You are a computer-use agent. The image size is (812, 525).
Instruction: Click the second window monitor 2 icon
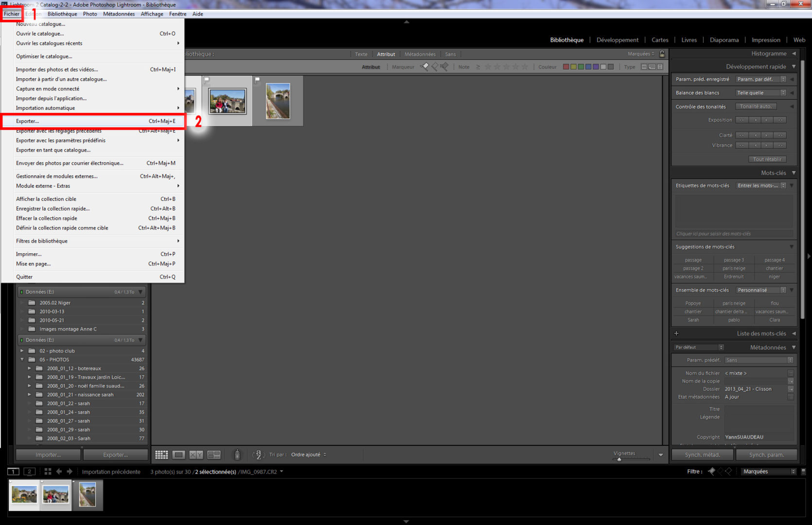coord(29,472)
